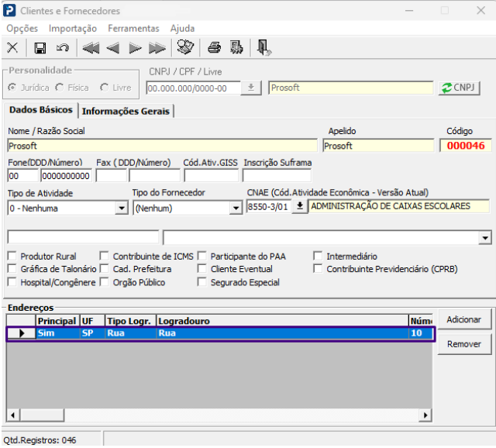Select Física personality radio option
The width and height of the screenshot is (496, 448).
tap(59, 88)
